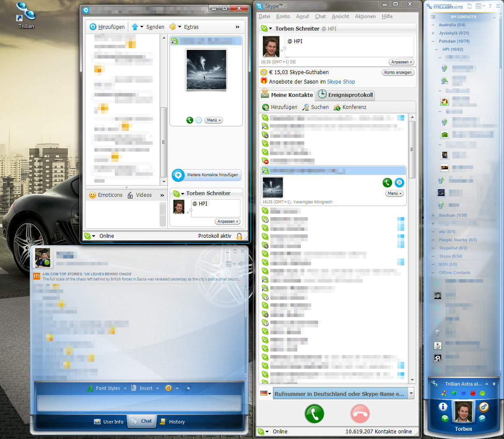Screen dimensions: 504x439
Task: Click the lock icon next to Protokoll aktiv
Action: pos(239,236)
